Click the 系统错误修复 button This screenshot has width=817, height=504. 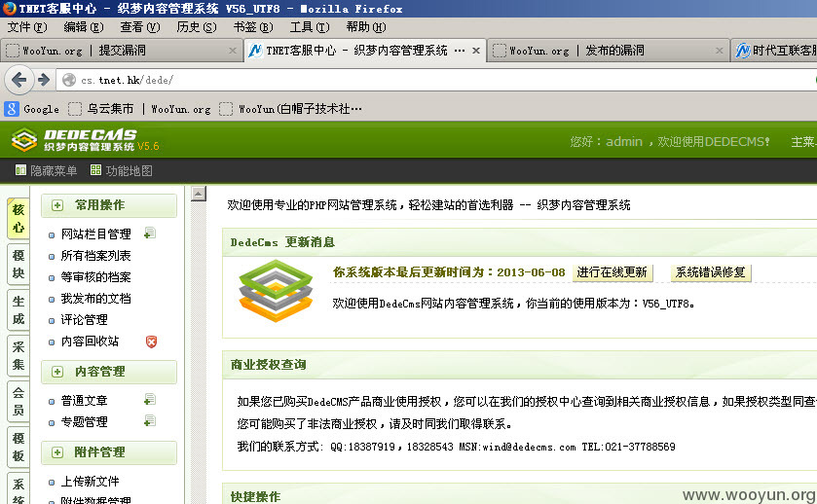(711, 272)
